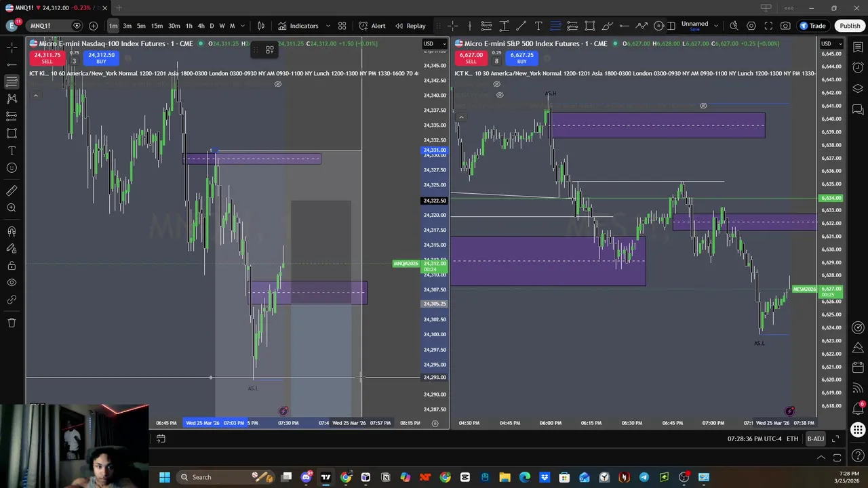Select the crosshair cursor tool in the left sidebar
Viewport: 868px width, 488px height.
pyautogui.click(x=12, y=48)
